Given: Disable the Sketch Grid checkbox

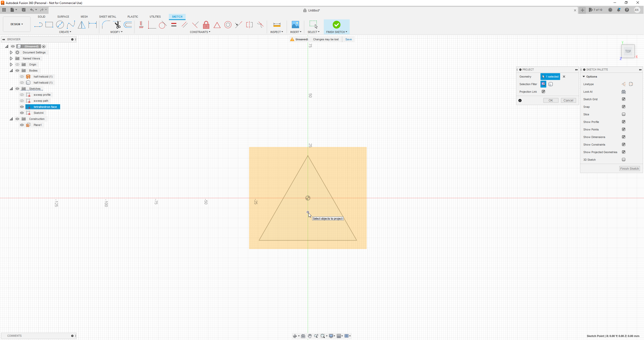Looking at the screenshot, I should pyautogui.click(x=624, y=99).
